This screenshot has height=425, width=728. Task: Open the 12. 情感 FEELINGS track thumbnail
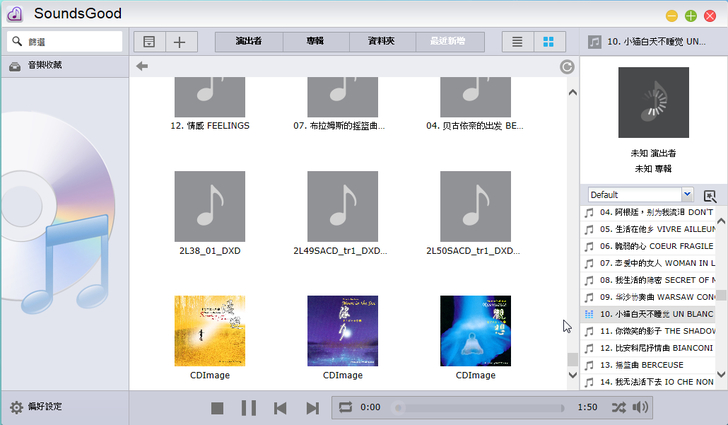click(210, 97)
